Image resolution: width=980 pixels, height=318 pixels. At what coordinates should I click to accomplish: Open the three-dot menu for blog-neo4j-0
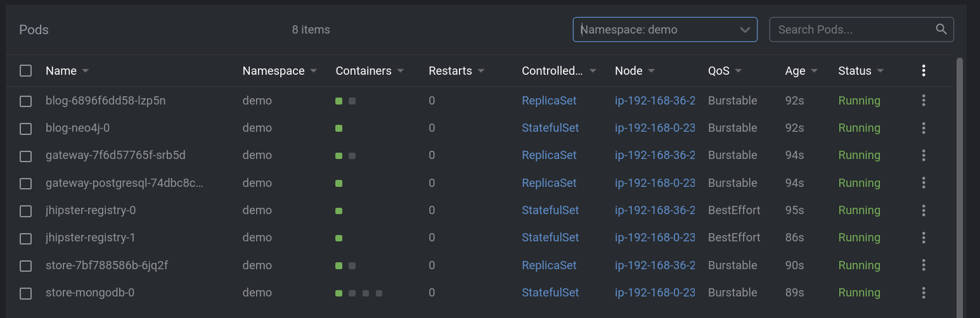coord(924,128)
